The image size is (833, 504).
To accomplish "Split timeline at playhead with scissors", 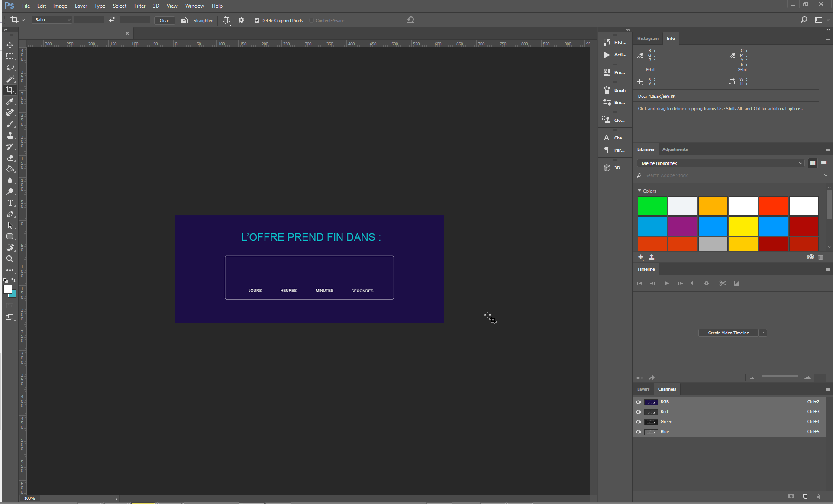I will click(723, 283).
